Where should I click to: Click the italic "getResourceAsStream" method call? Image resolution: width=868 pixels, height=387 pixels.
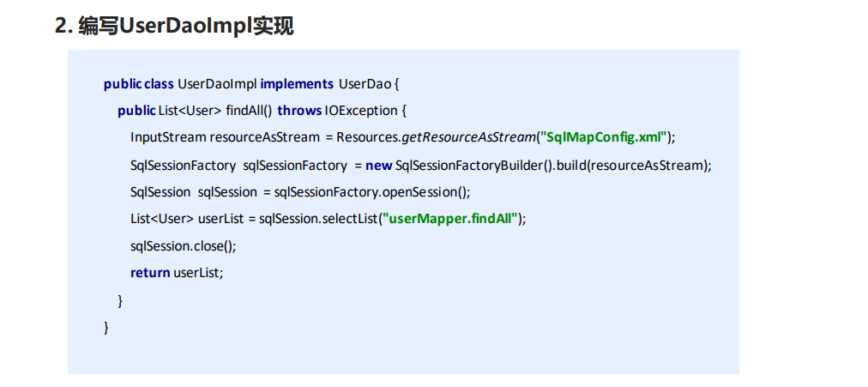point(469,137)
